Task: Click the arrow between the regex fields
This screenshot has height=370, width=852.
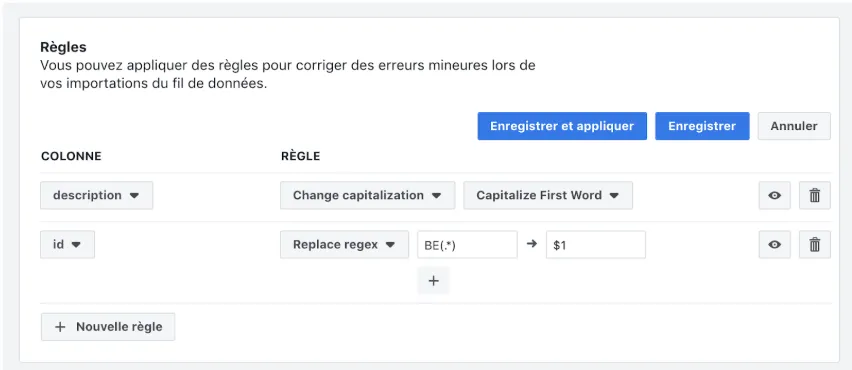Action: 532,244
